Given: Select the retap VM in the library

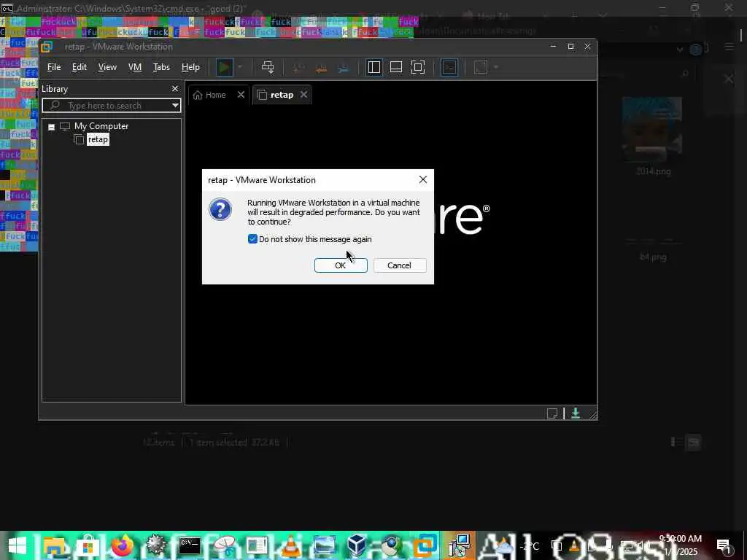Looking at the screenshot, I should pos(98,139).
